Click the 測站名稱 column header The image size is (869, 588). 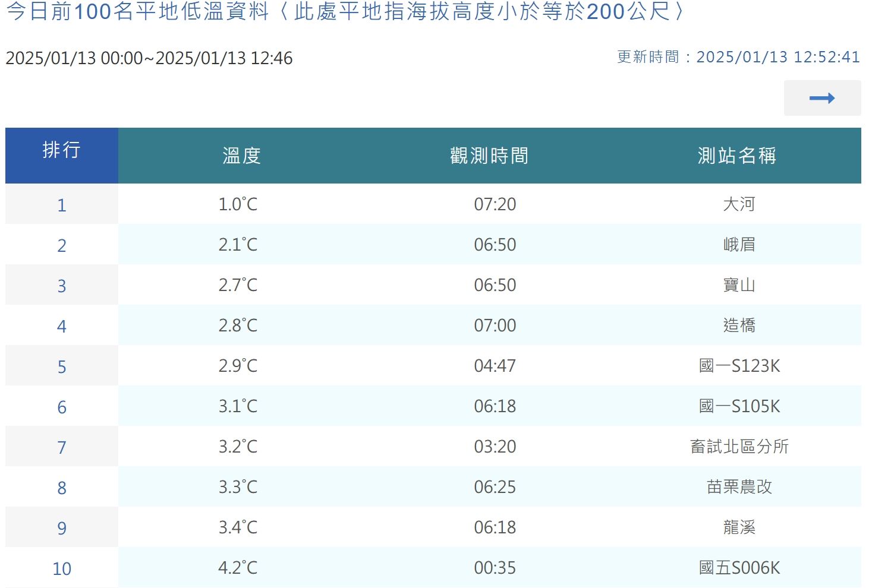(x=737, y=156)
